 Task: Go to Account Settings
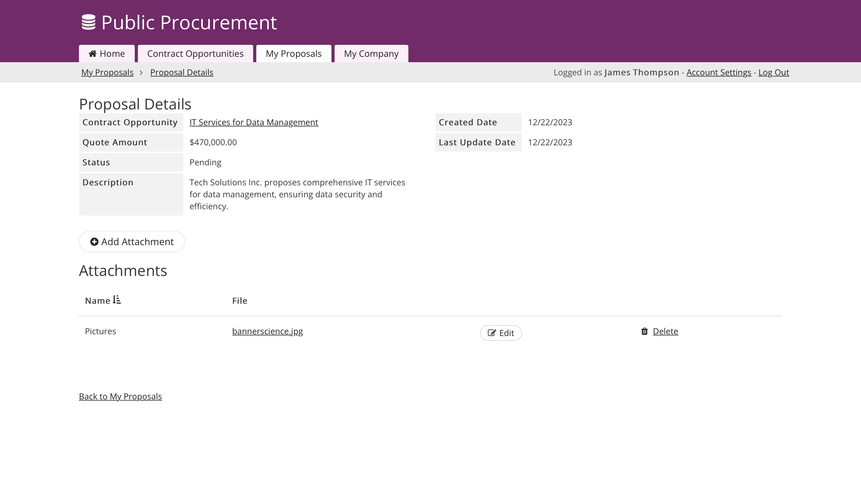(718, 72)
